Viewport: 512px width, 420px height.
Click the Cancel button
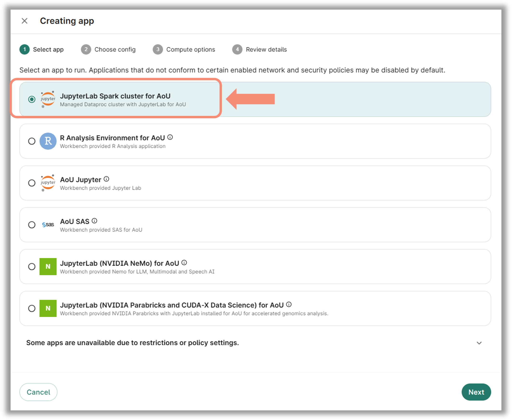pos(39,392)
